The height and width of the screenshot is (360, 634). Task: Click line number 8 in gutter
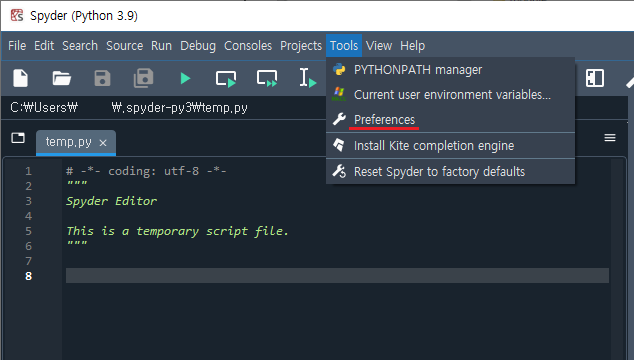[28, 276]
